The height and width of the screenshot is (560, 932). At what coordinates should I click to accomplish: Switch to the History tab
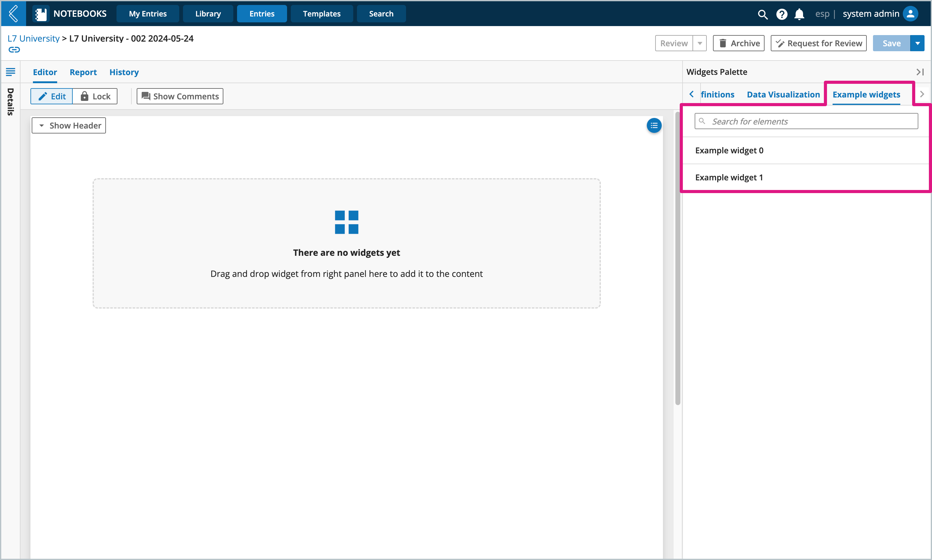click(124, 72)
